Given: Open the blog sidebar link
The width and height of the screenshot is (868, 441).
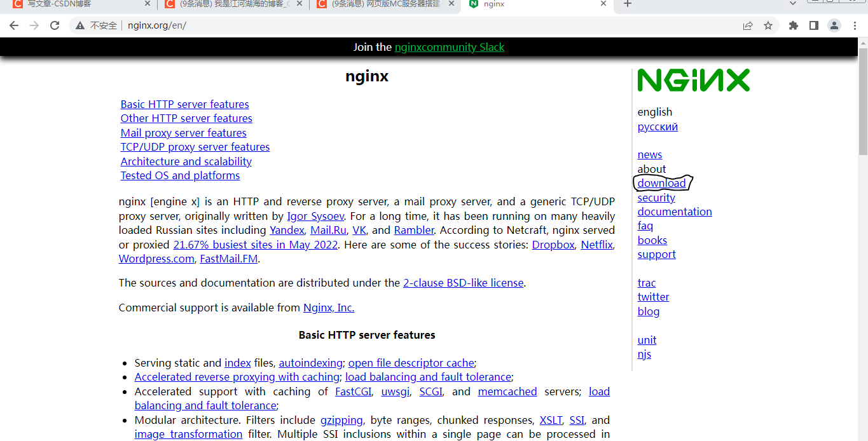Looking at the screenshot, I should (649, 311).
